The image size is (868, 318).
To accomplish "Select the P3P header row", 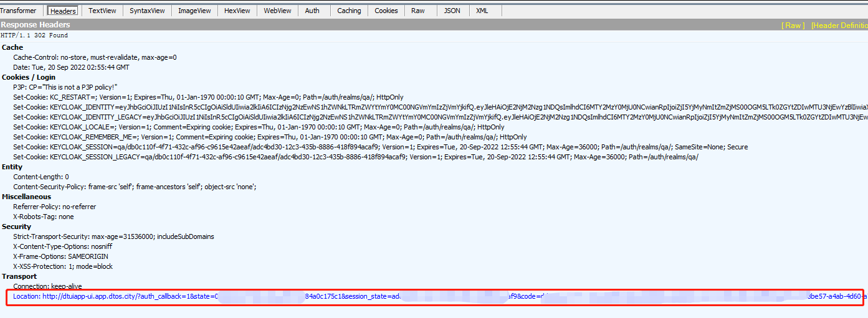I will coord(65,87).
